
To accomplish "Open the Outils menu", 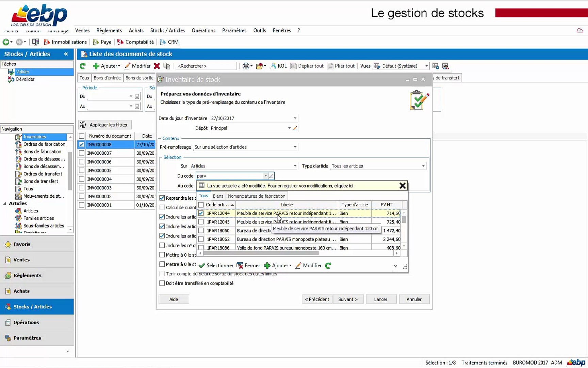I will tap(260, 30).
